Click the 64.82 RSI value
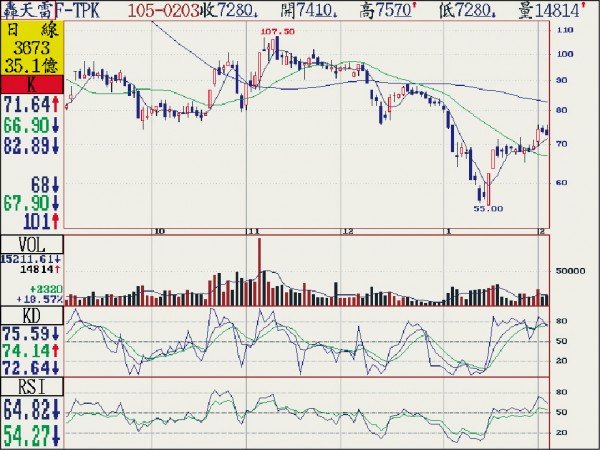The image size is (600, 450). (x=27, y=410)
